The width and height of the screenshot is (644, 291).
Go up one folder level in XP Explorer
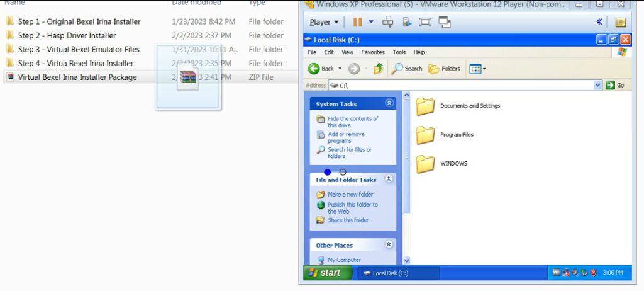378,69
